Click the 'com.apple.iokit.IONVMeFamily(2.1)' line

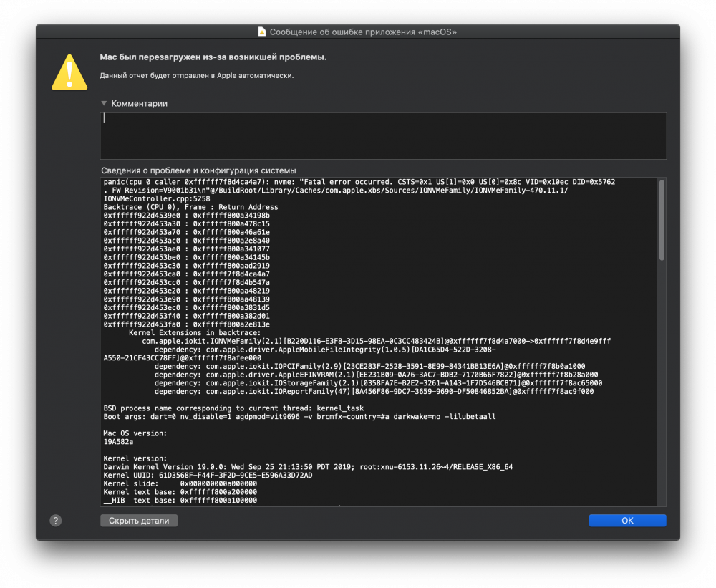pyautogui.click(x=377, y=342)
